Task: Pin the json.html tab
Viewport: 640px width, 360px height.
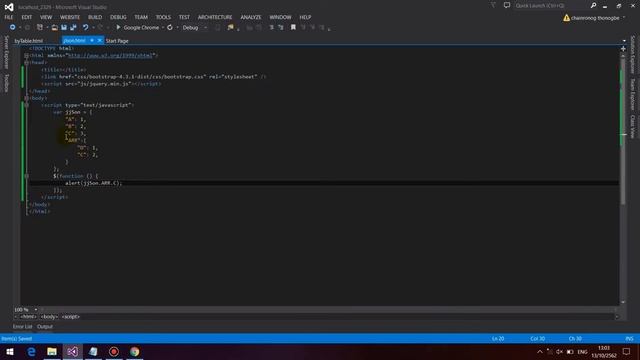Action: pos(92,40)
